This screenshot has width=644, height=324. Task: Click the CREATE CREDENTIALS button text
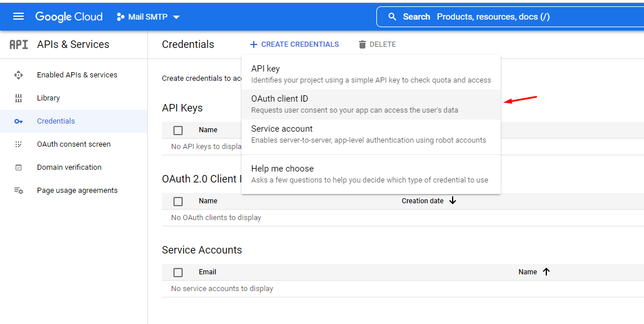pos(300,44)
